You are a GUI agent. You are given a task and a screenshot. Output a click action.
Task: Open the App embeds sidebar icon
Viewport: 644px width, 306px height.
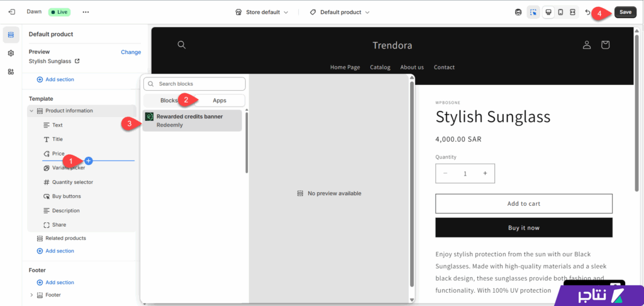click(x=11, y=72)
